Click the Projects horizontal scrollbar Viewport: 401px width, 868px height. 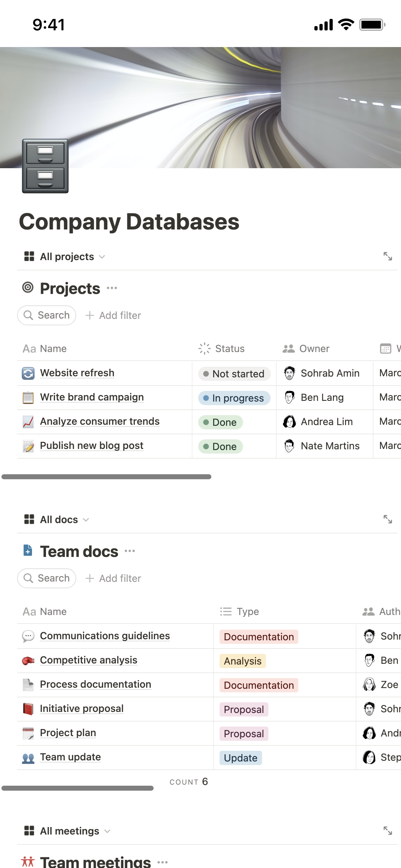(x=106, y=477)
